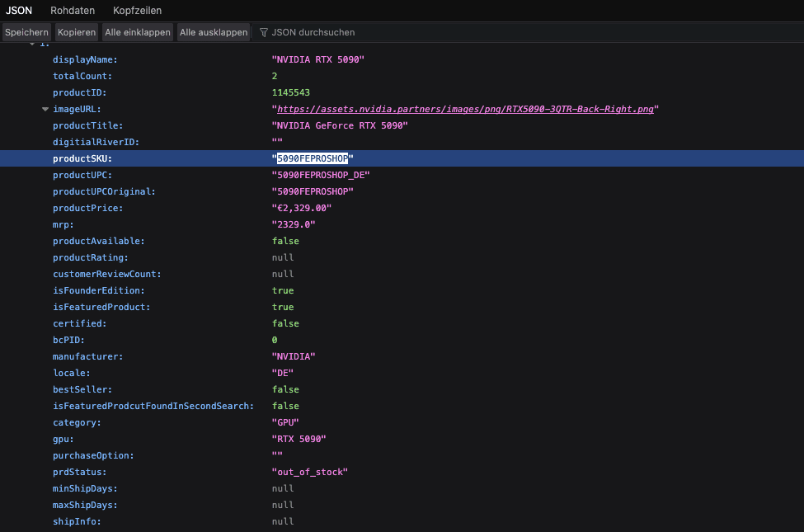Select the imageURL key label
The width and height of the screenshot is (804, 532).
click(77, 109)
